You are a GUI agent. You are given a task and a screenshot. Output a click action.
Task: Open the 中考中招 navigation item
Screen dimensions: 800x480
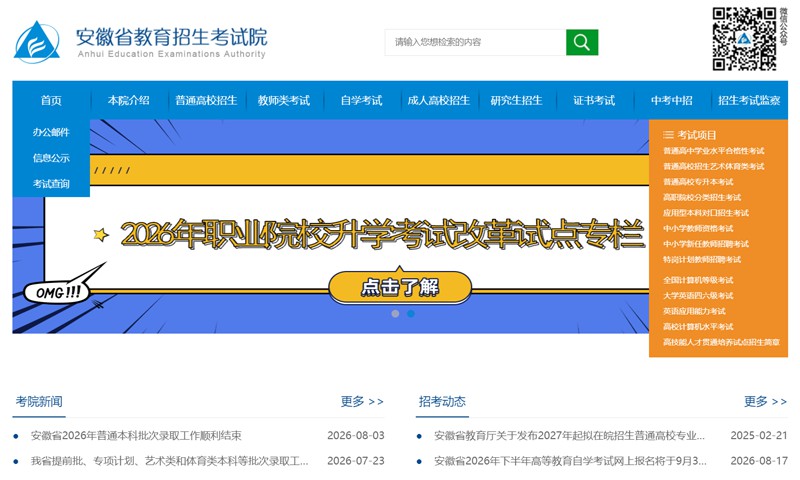pos(671,100)
